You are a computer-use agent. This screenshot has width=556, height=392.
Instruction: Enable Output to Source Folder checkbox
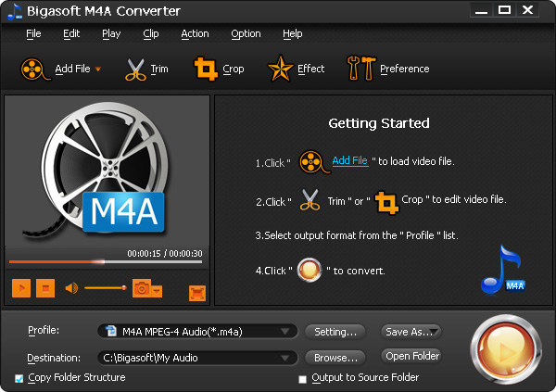(302, 379)
